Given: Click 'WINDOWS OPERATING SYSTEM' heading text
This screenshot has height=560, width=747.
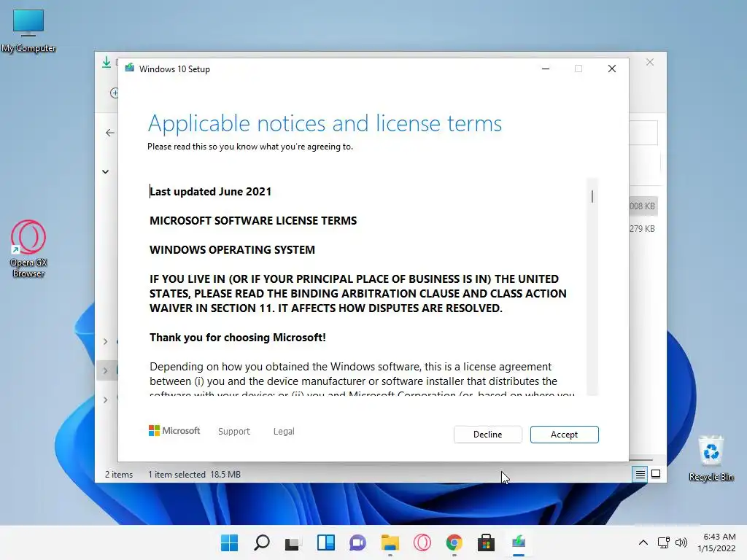Looking at the screenshot, I should coord(232,249).
